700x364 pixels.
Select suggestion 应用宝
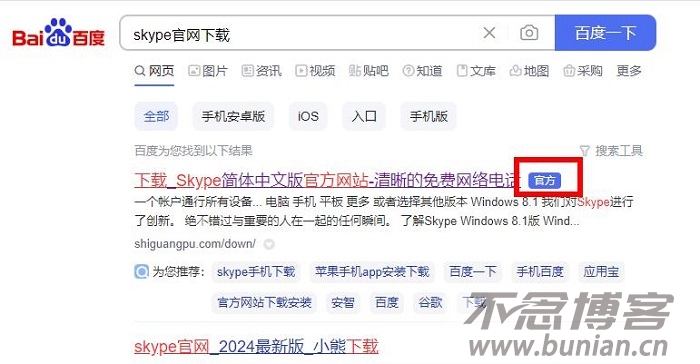[601, 272]
